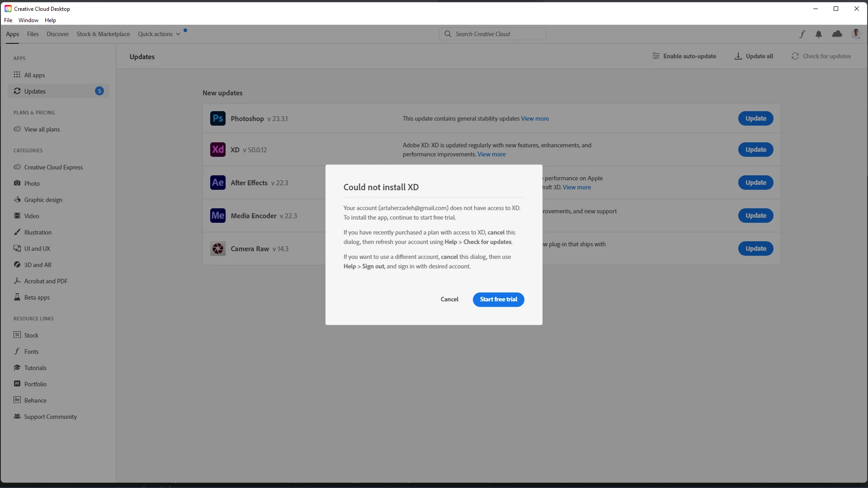The width and height of the screenshot is (868, 488).
Task: Click the Media Encoder app icon
Action: point(217,216)
